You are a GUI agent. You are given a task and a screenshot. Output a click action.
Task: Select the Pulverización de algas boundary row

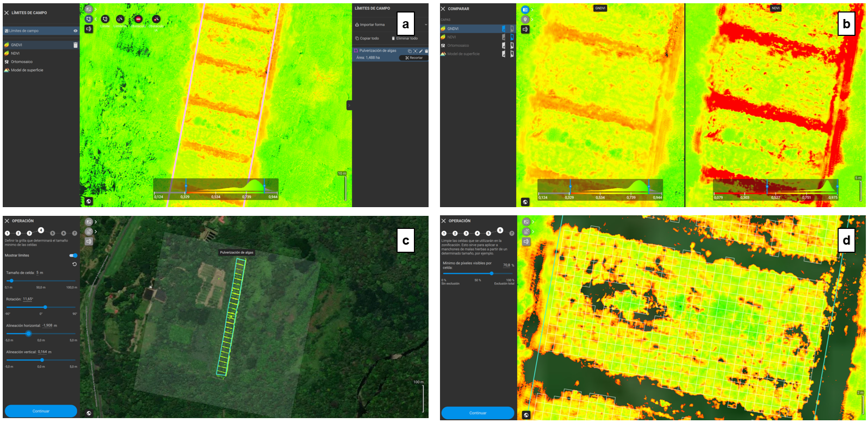(390, 54)
